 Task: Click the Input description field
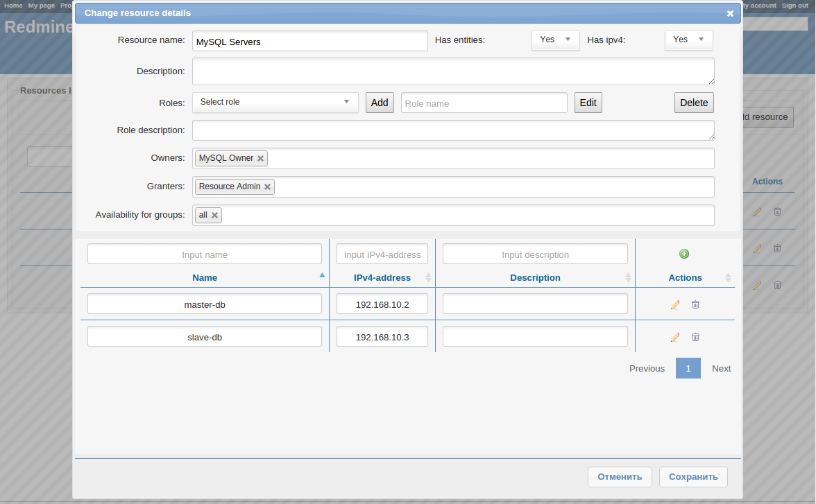535,254
